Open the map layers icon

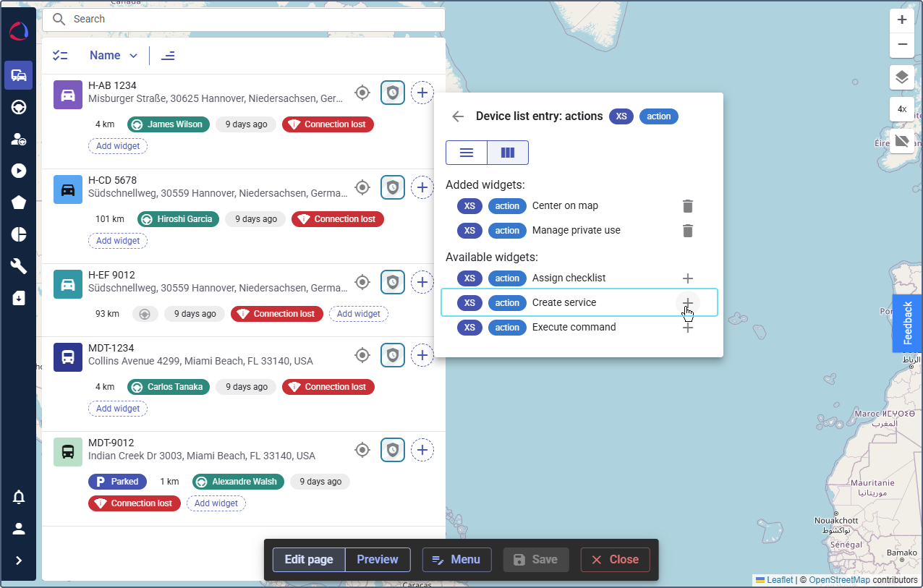[x=901, y=77]
